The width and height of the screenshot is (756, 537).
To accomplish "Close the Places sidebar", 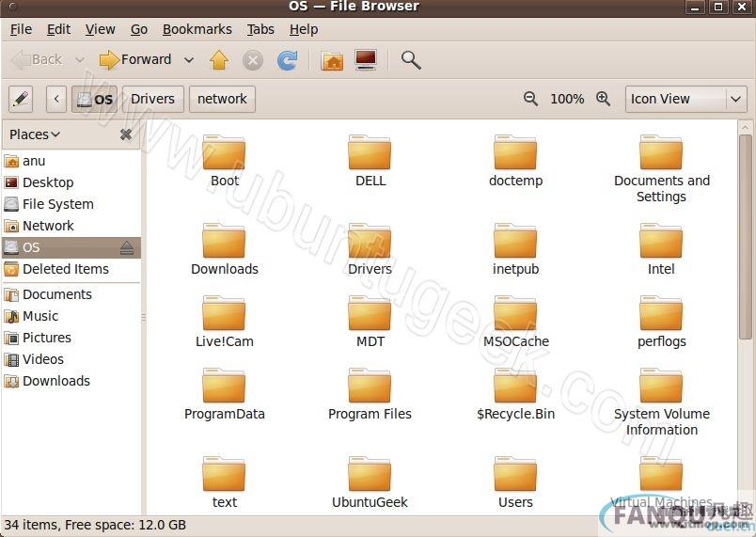I will (x=126, y=134).
